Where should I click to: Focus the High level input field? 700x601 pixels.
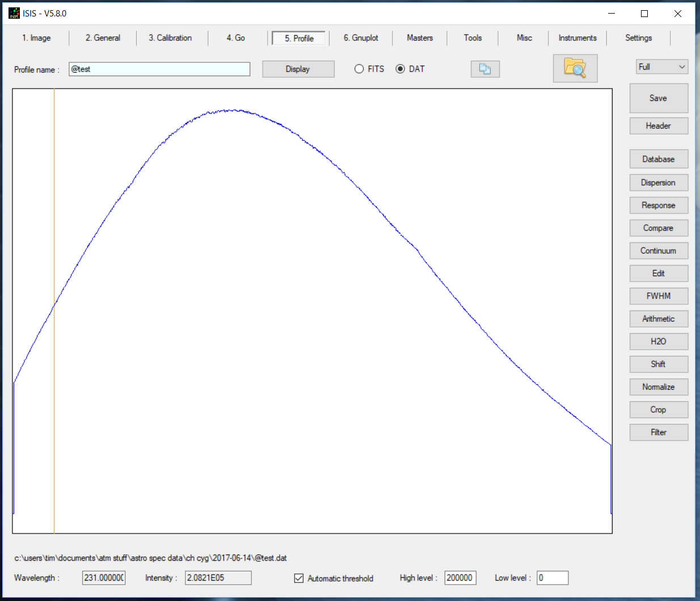460,578
